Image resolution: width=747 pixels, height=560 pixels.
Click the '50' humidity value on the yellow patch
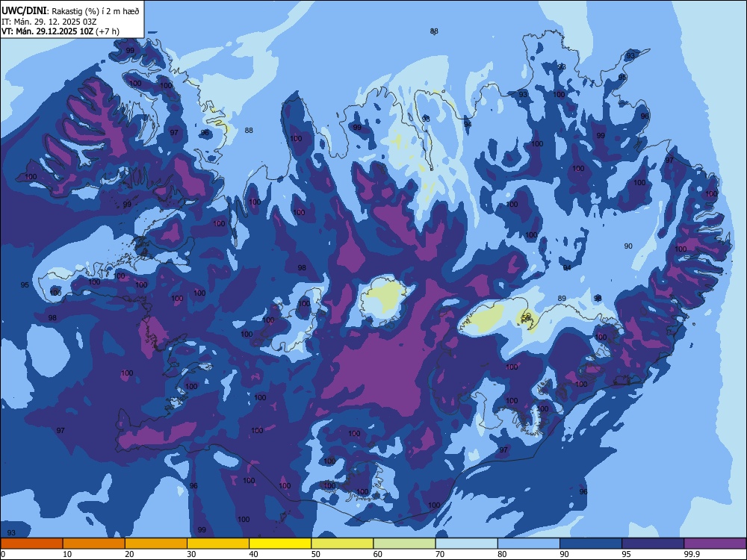tap(526, 317)
